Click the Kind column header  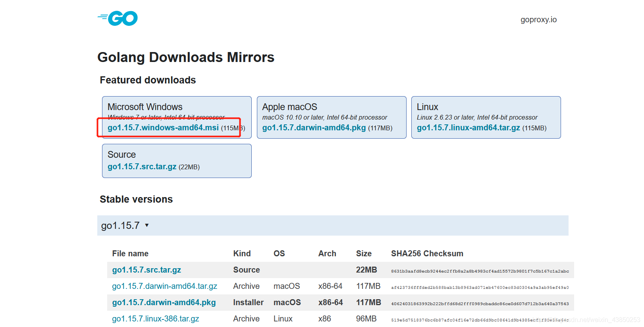[242, 253]
